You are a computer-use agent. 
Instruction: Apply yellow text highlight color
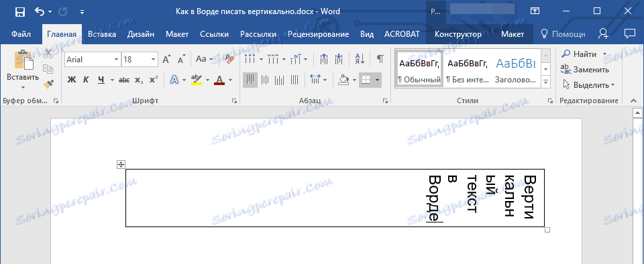coord(197,80)
